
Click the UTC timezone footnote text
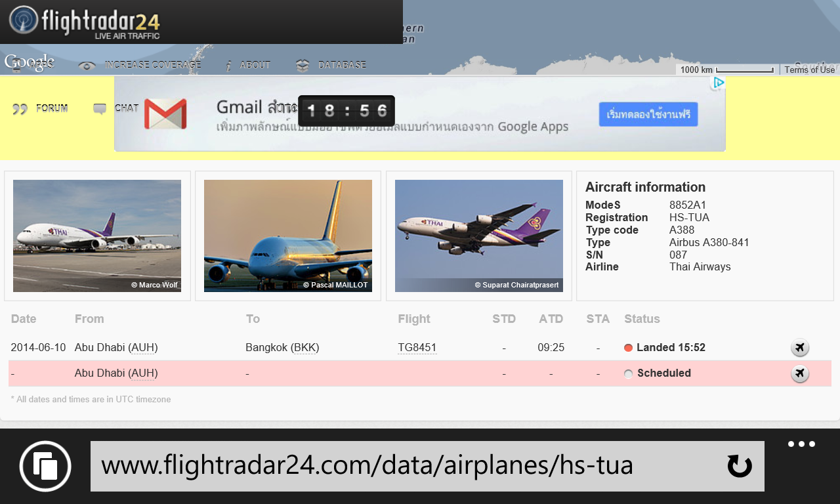91,400
